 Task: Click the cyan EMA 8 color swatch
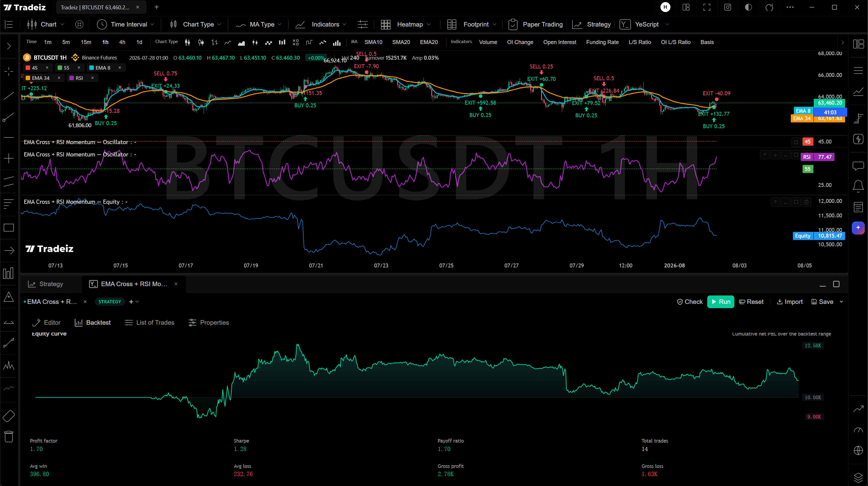[91, 68]
